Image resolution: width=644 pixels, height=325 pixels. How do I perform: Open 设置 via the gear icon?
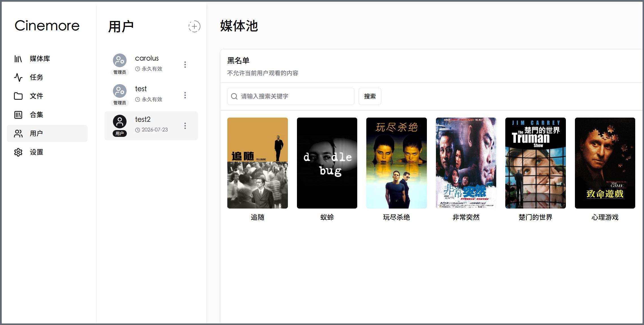[x=18, y=152]
